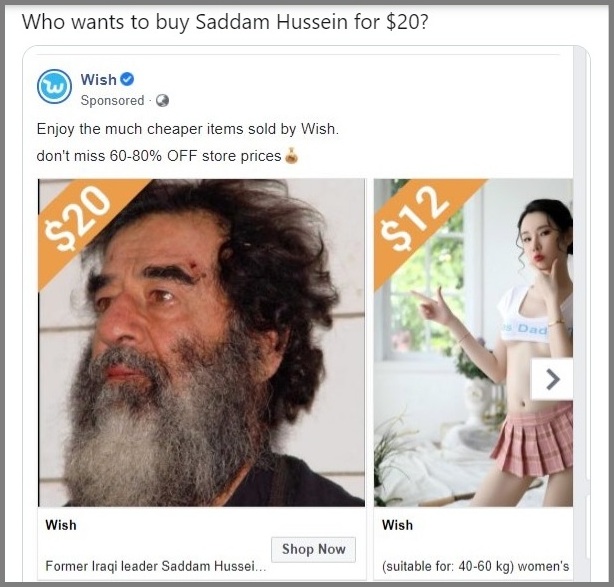Open the pink skirt product image
This screenshot has width=614, height=587.
coord(473,343)
